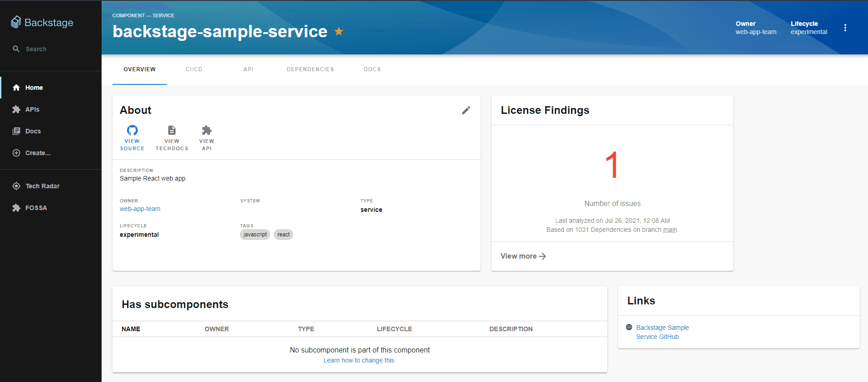Screen dimensions: 868x382
Task: Click the View API label
Action: (x=207, y=145)
